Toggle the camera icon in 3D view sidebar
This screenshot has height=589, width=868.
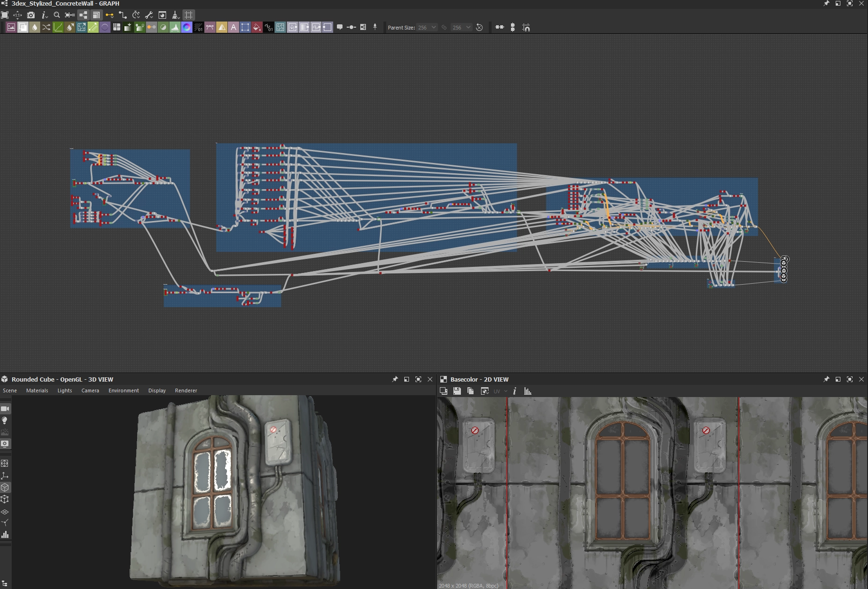(5, 409)
